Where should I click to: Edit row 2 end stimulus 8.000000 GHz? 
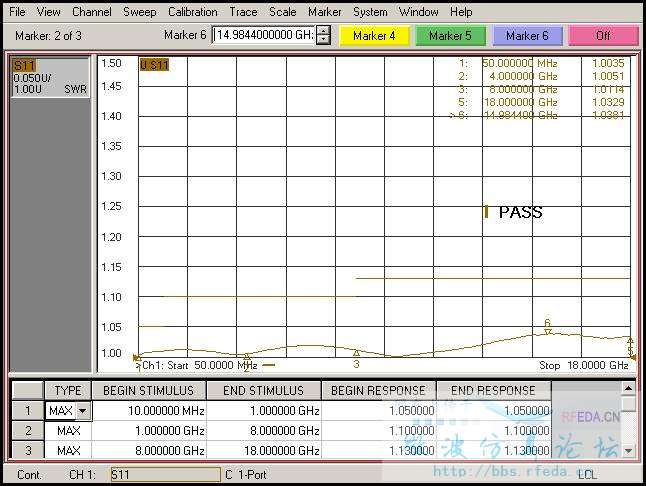[264, 431]
